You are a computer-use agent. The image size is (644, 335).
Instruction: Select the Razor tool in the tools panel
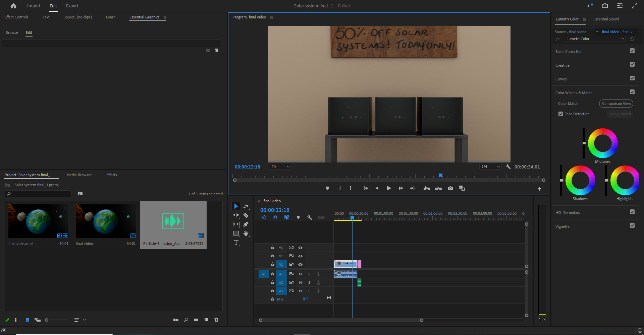246,215
